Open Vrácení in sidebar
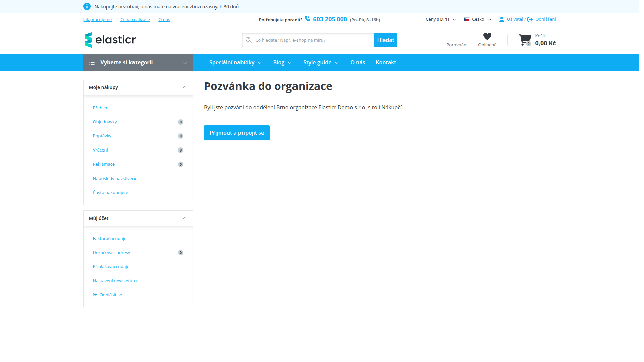 tap(100, 150)
